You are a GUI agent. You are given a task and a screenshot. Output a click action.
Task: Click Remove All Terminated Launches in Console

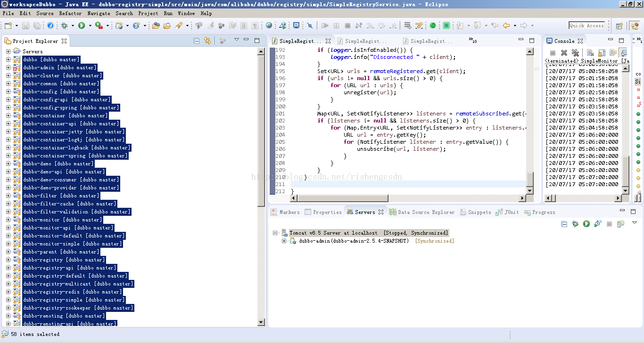pyautogui.click(x=575, y=53)
